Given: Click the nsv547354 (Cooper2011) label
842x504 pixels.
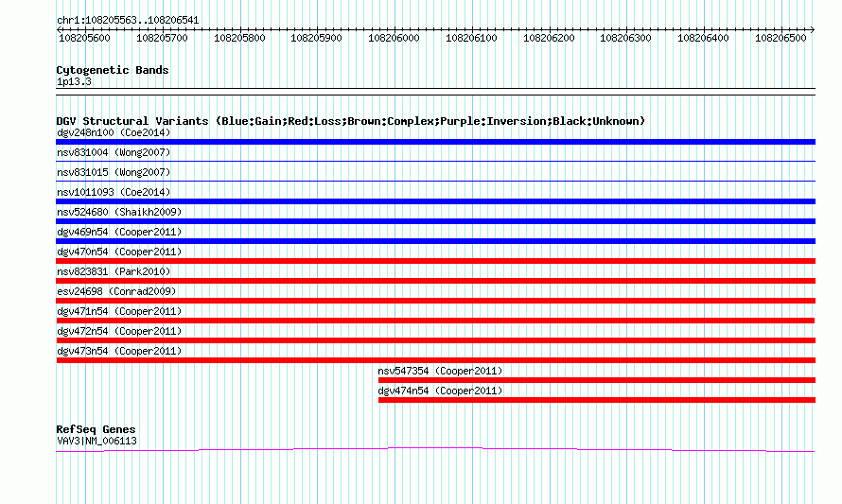Looking at the screenshot, I should coord(440,371).
